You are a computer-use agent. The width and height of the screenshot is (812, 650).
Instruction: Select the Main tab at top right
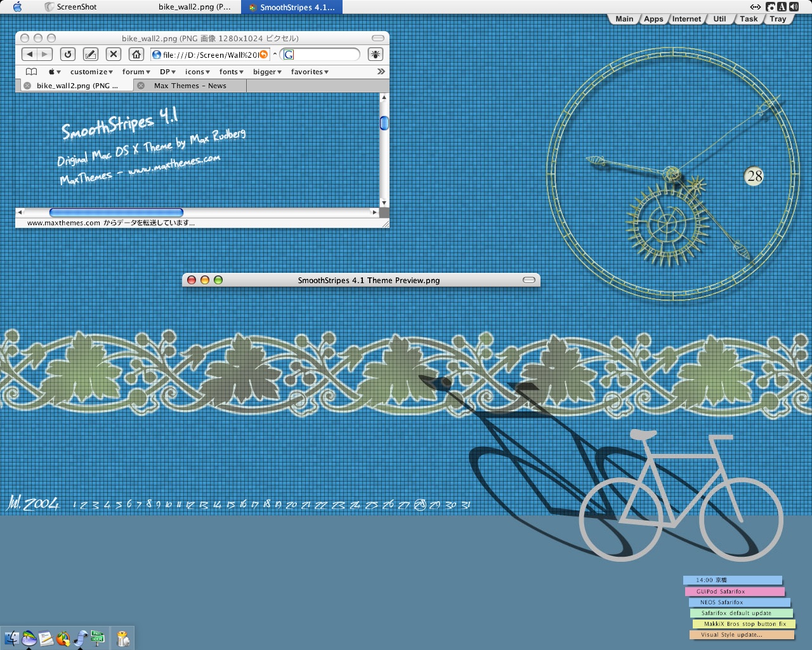tap(624, 19)
